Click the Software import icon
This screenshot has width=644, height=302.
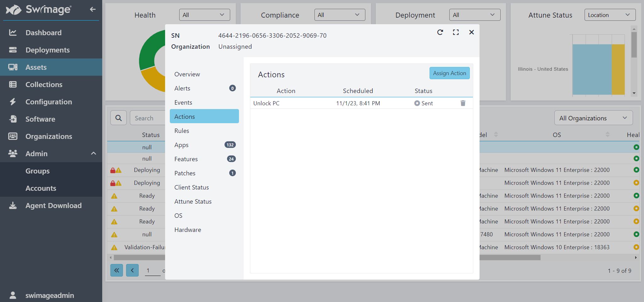[13, 119]
